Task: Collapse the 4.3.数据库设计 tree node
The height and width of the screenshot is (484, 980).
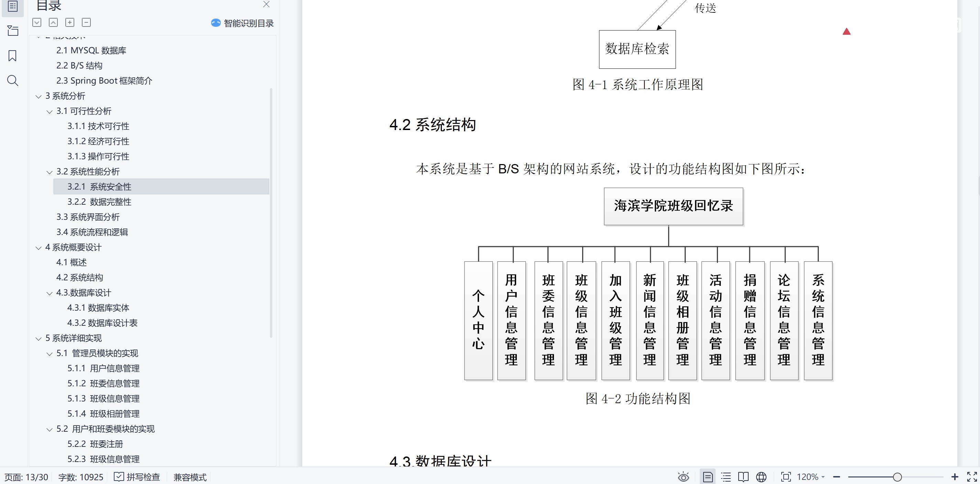Action: point(50,293)
